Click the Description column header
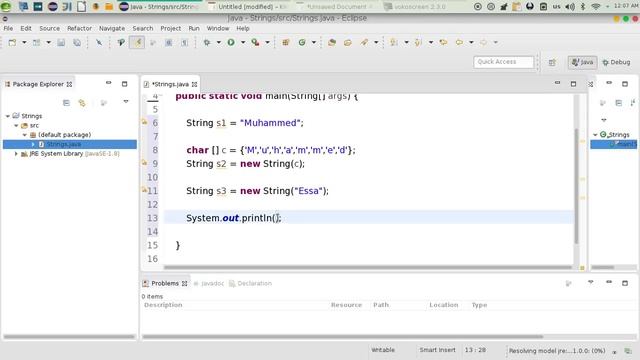Image resolution: width=640 pixels, height=360 pixels. pyautogui.click(x=163, y=305)
